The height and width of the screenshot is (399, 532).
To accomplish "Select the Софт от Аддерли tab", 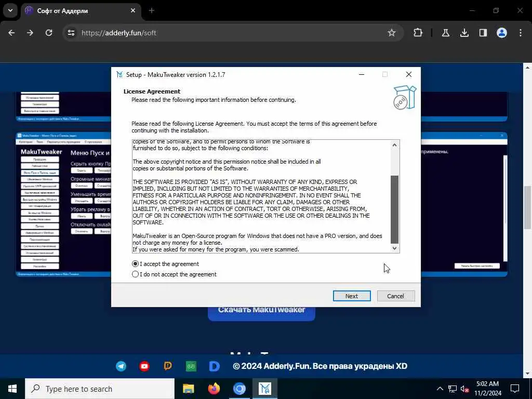I will tap(82, 11).
